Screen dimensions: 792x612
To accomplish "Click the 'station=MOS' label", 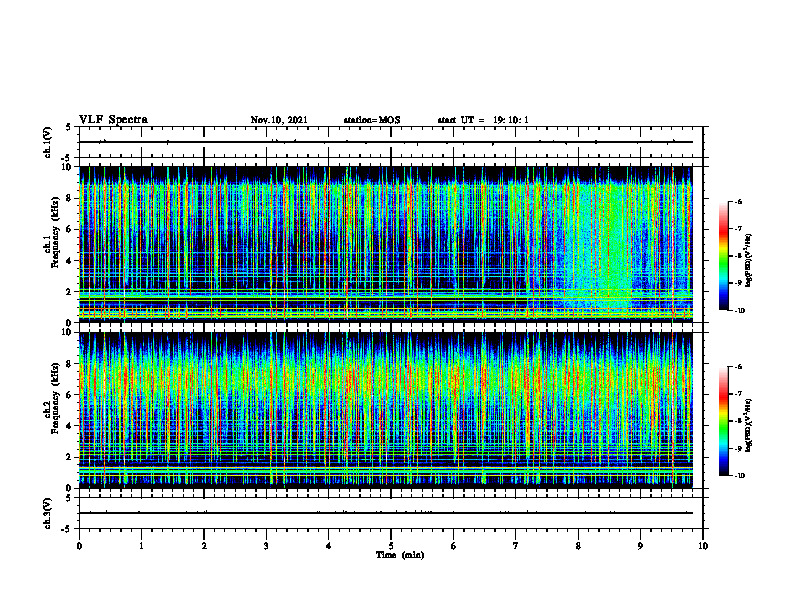I will coord(372,120).
